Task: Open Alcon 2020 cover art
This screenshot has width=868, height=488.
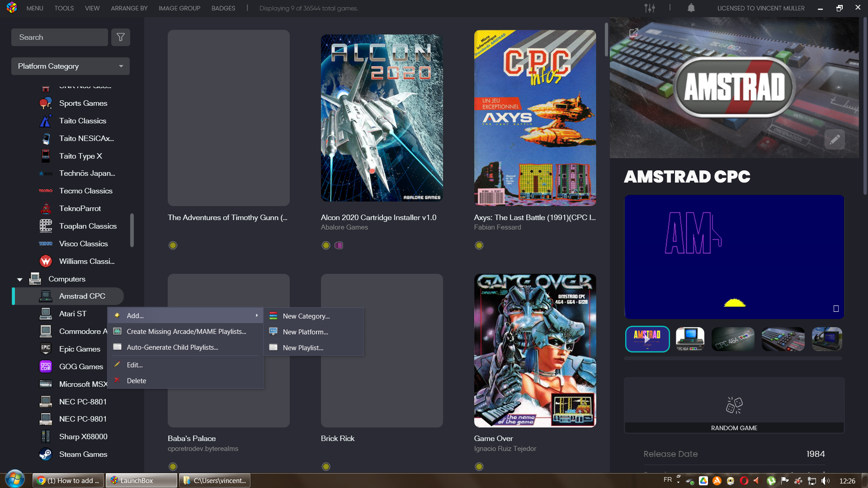Action: pos(382,118)
